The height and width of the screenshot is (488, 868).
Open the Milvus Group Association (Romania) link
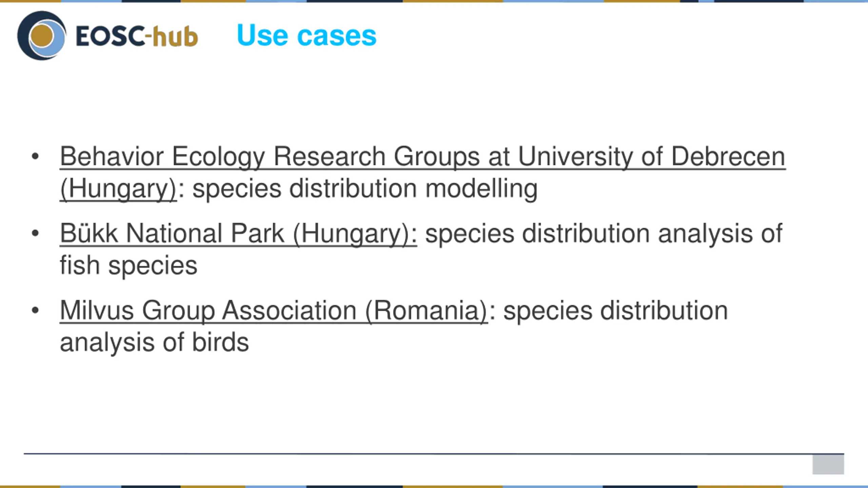pos(274,310)
